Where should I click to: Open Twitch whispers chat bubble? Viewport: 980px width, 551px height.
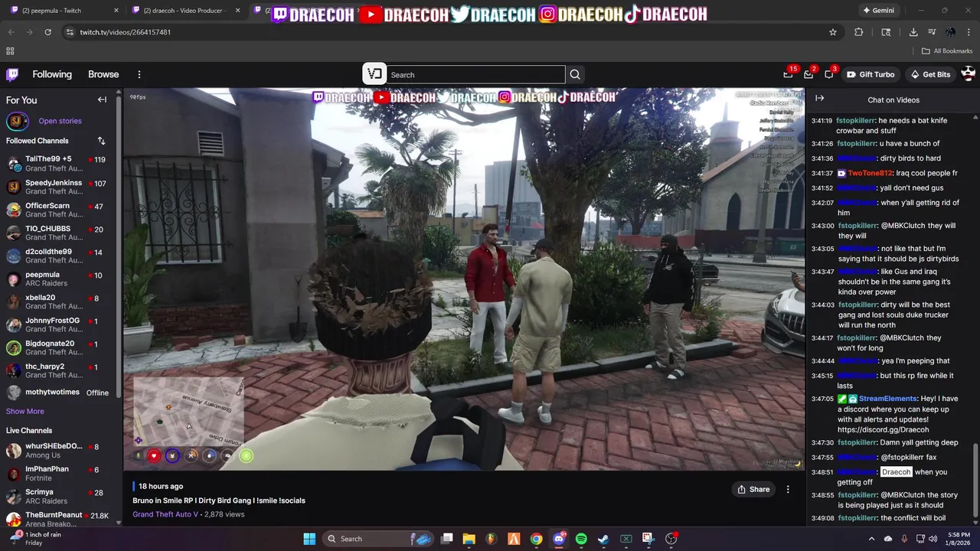(829, 74)
